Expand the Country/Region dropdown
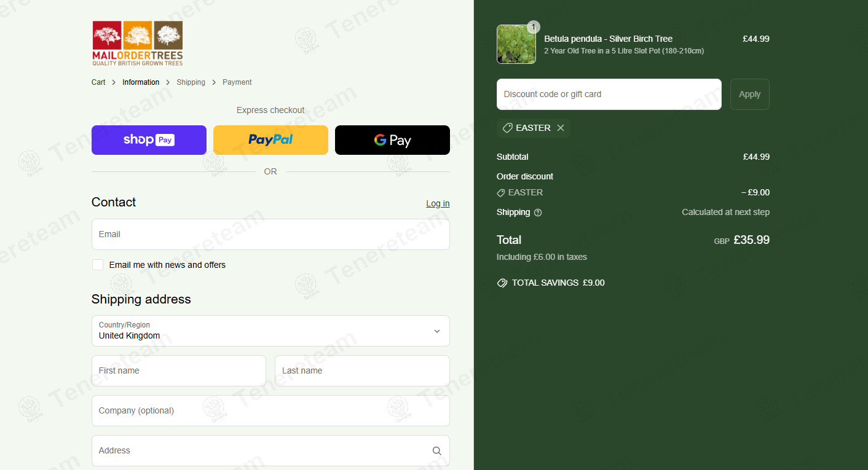Viewport: 868px width, 470px height. (x=270, y=331)
